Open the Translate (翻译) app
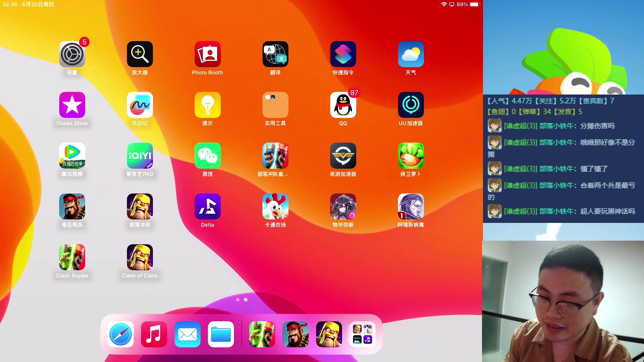 click(275, 54)
